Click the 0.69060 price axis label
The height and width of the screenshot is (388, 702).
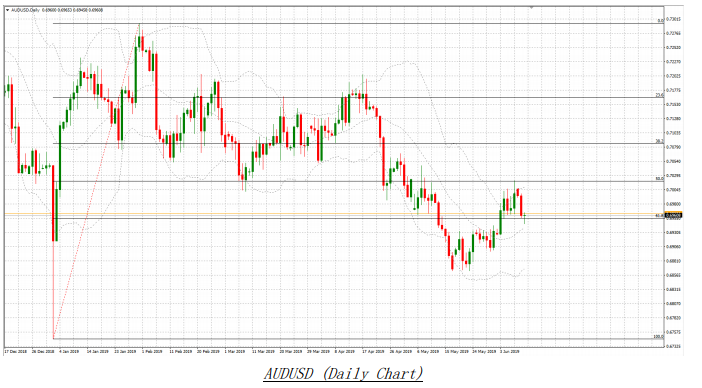click(673, 247)
